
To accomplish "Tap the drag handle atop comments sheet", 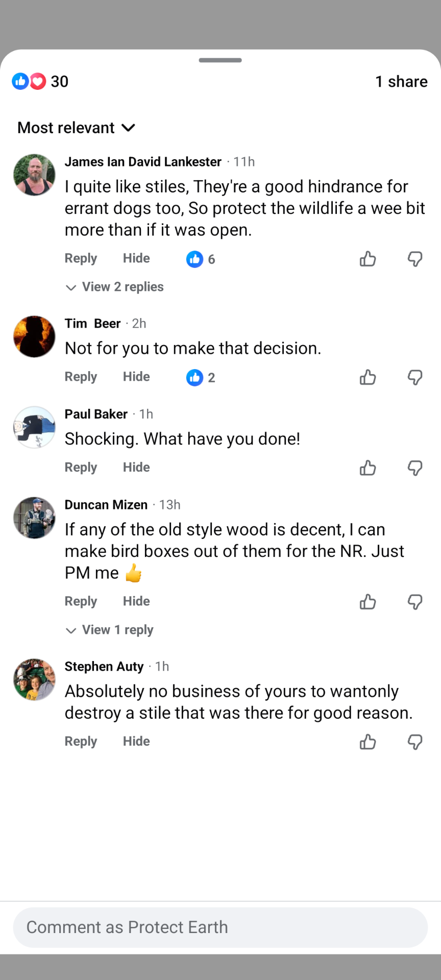I will 220,60.
